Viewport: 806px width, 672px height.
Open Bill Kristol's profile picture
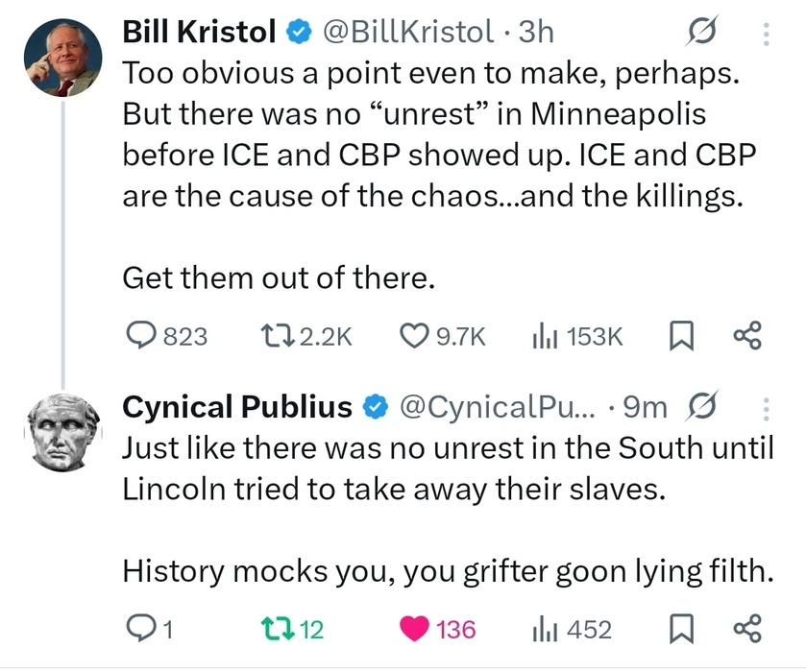[61, 57]
